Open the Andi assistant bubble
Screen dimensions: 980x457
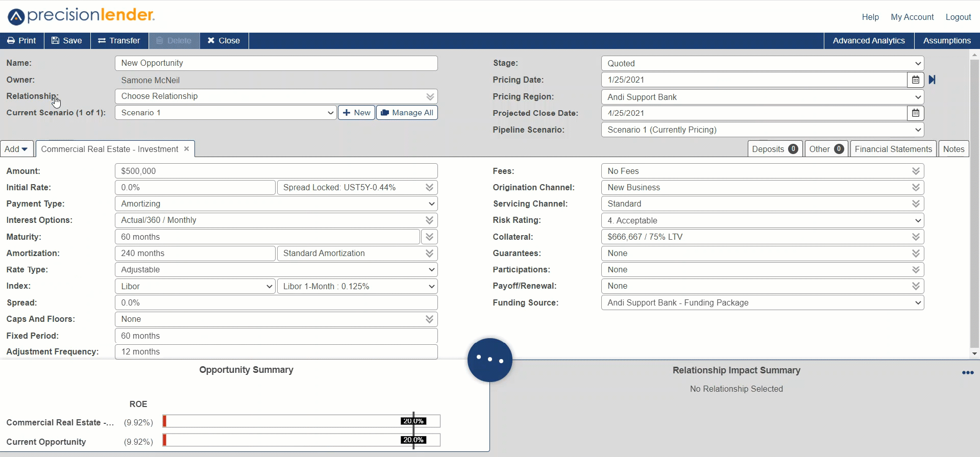click(490, 360)
